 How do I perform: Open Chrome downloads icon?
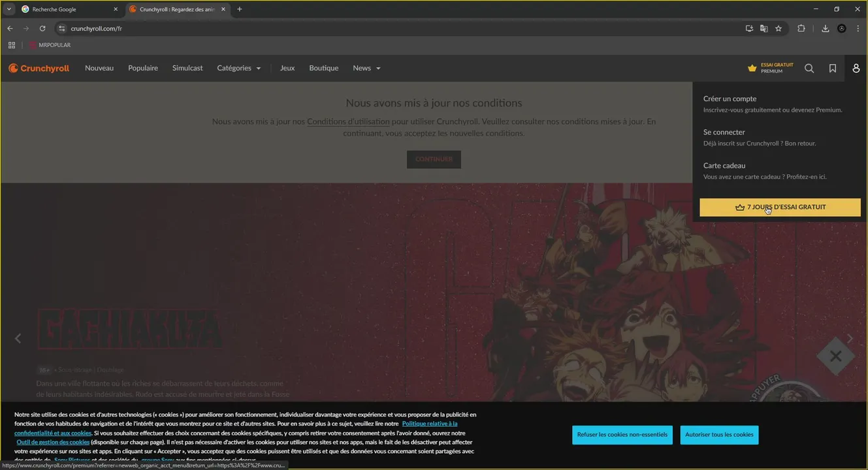(x=826, y=29)
